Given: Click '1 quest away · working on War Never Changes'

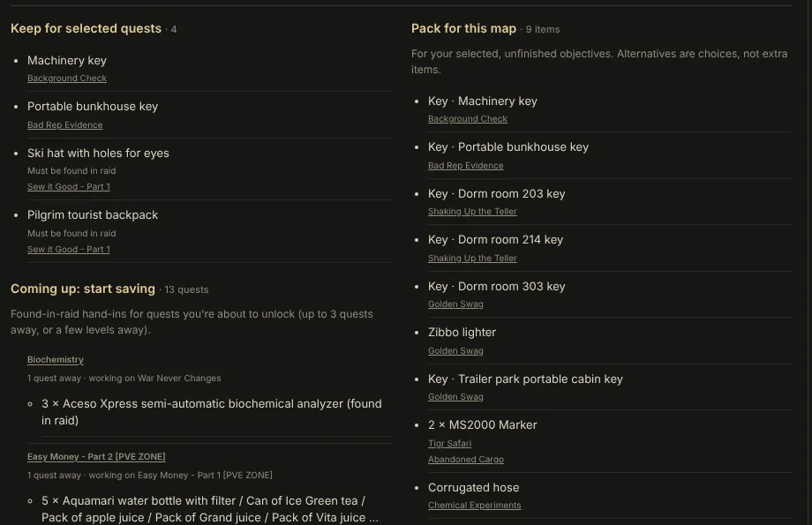Looking at the screenshot, I should pyautogui.click(x=124, y=378).
